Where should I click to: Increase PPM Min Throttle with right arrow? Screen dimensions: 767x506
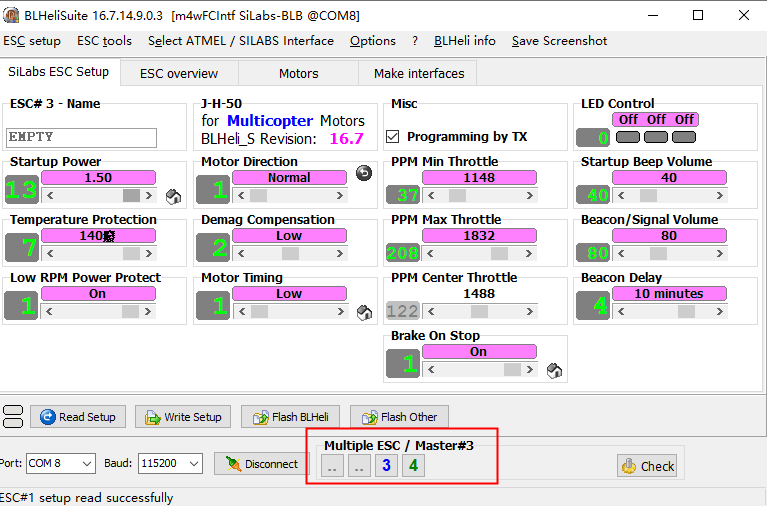[x=530, y=196]
